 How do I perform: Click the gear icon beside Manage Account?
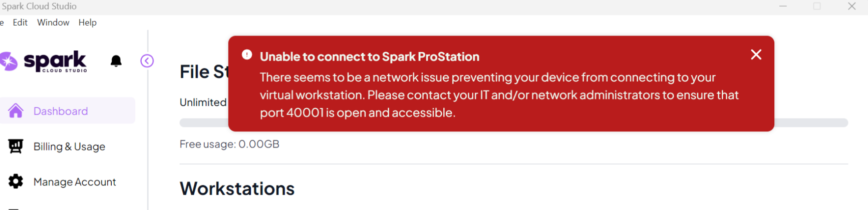tap(16, 181)
